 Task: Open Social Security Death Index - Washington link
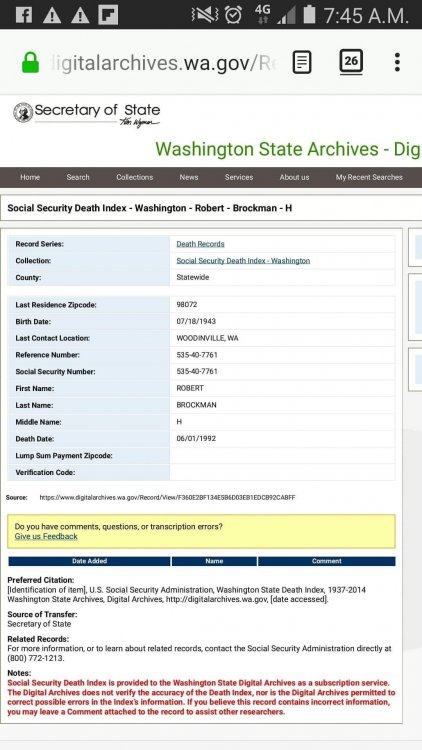coord(243,261)
